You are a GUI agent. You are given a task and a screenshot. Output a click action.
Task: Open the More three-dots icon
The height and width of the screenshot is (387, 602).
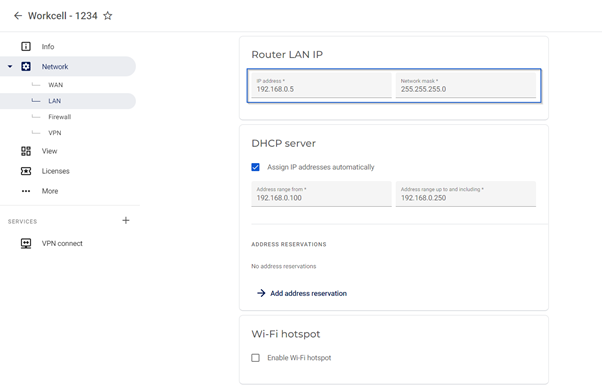coord(26,191)
